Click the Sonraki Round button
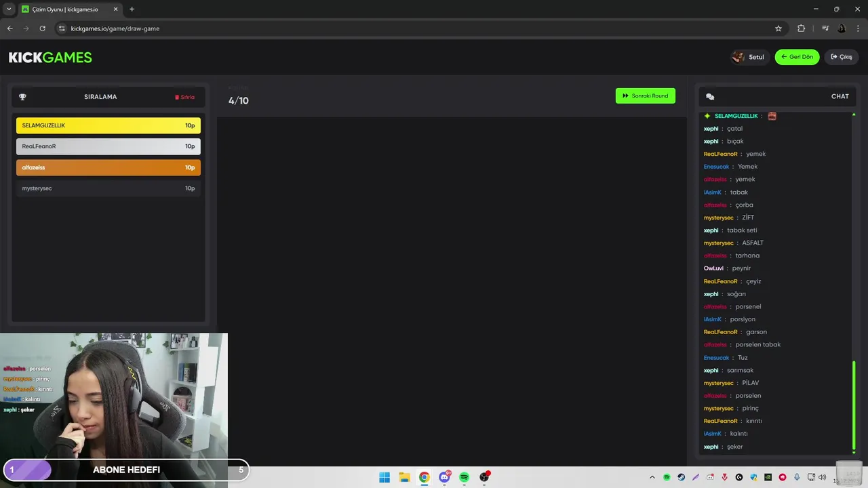Image resolution: width=868 pixels, height=488 pixels. (x=645, y=96)
